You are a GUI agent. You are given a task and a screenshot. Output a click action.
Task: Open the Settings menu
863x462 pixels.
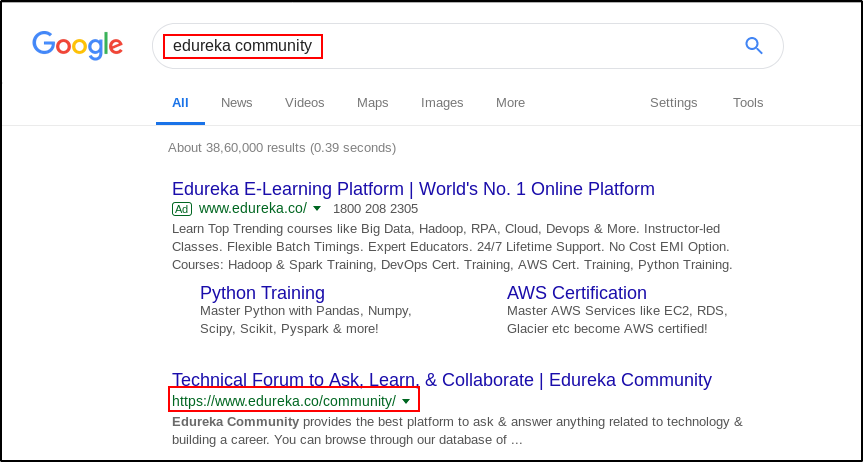coord(674,102)
